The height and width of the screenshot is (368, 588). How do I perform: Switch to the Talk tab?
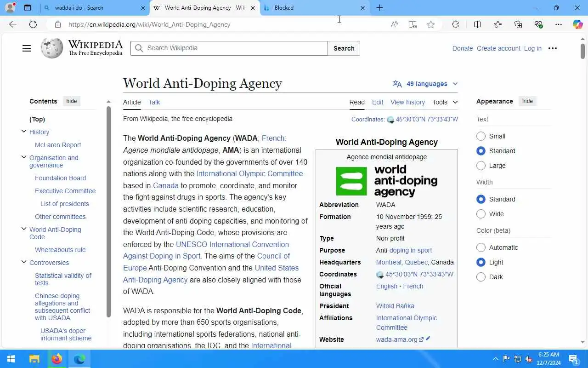pos(154,102)
